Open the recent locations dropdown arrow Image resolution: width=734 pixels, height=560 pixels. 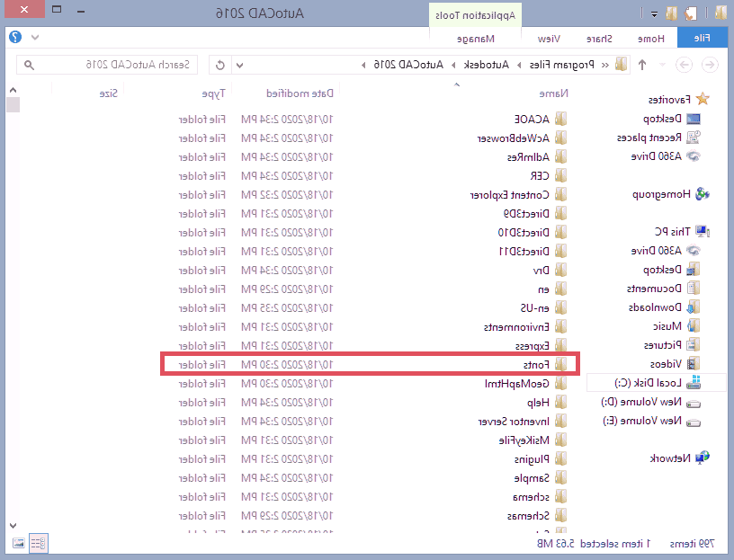tap(662, 65)
